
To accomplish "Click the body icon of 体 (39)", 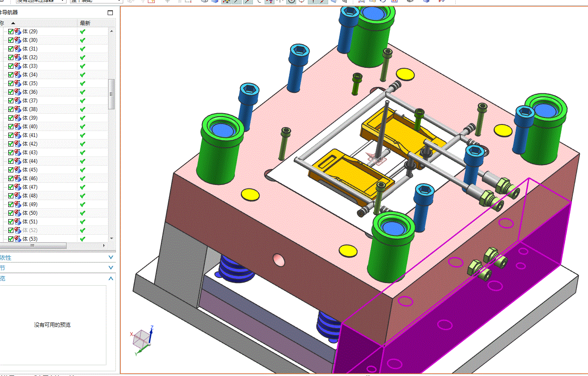I will [x=18, y=118].
